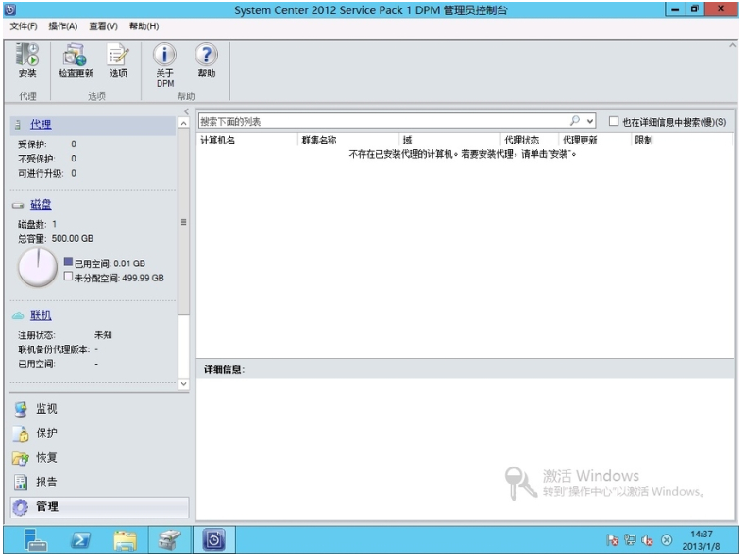Open the 文件(F) menu
This screenshot has width=745, height=560.
coord(24,26)
